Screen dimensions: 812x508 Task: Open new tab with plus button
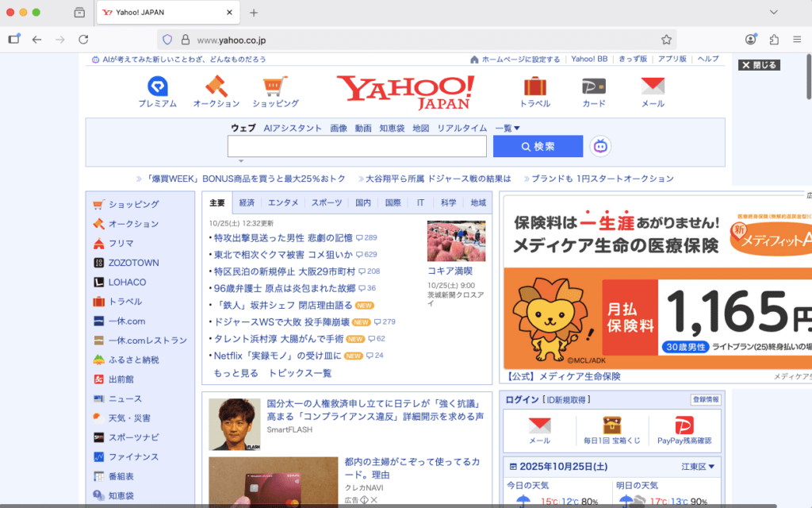254,13
